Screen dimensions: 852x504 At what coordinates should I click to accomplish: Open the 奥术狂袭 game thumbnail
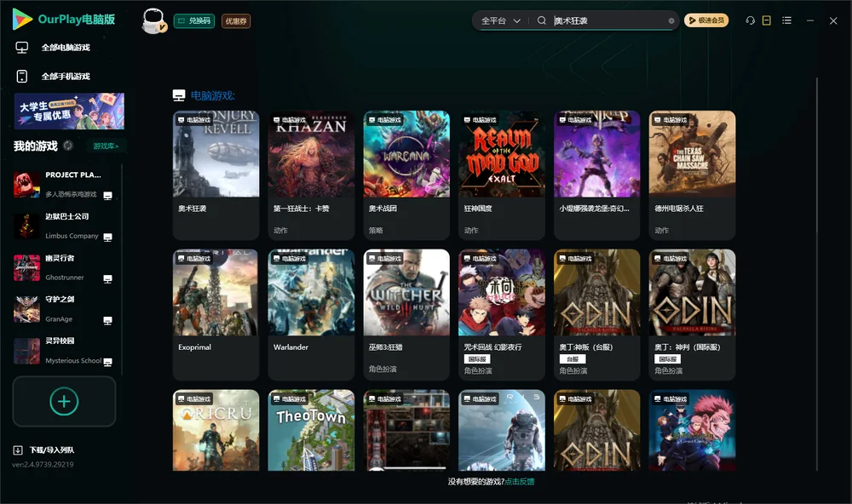tap(216, 154)
